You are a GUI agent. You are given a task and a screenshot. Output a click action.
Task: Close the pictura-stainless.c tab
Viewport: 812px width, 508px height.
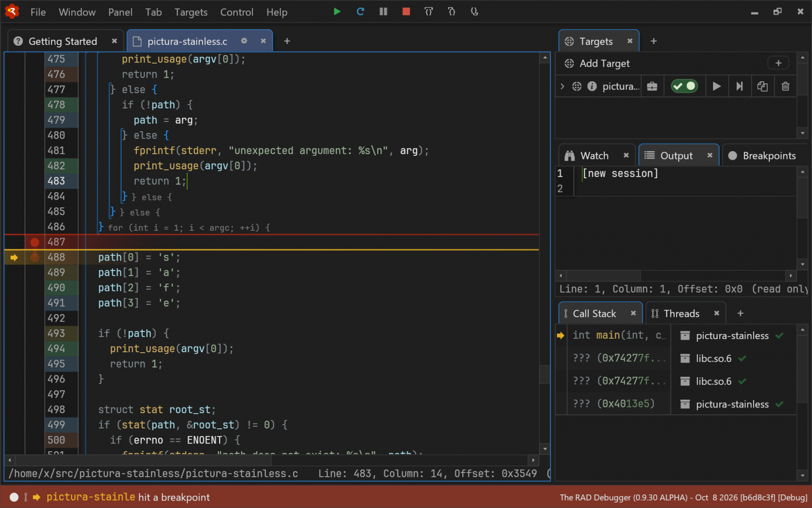[263, 41]
